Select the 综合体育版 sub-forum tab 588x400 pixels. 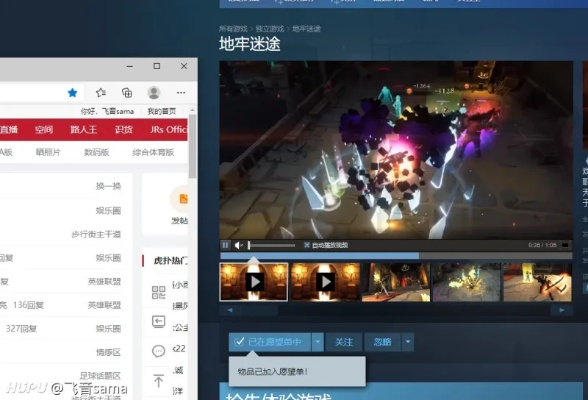[153, 152]
